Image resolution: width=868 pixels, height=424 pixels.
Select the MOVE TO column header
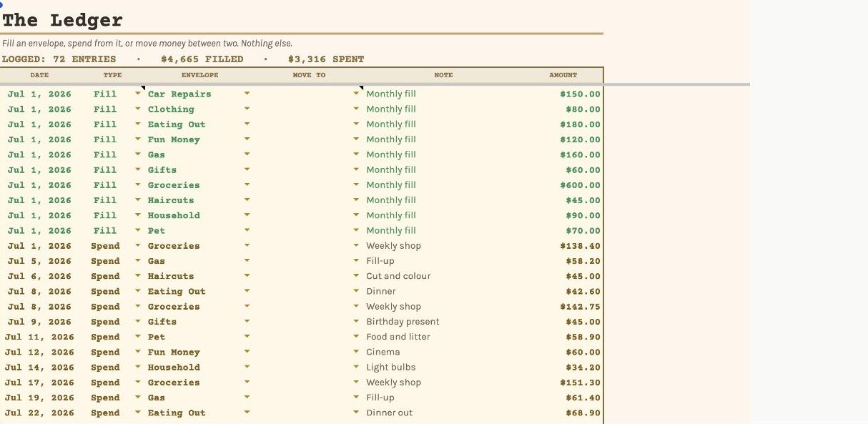(309, 75)
